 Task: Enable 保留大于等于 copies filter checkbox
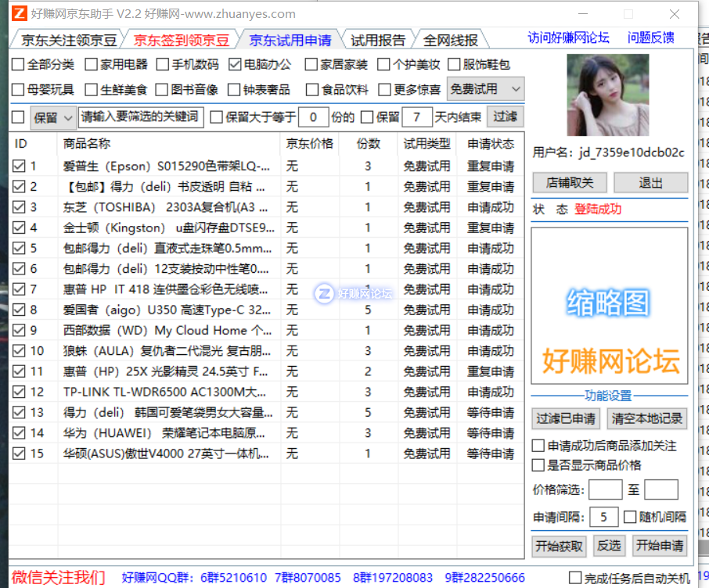click(217, 117)
